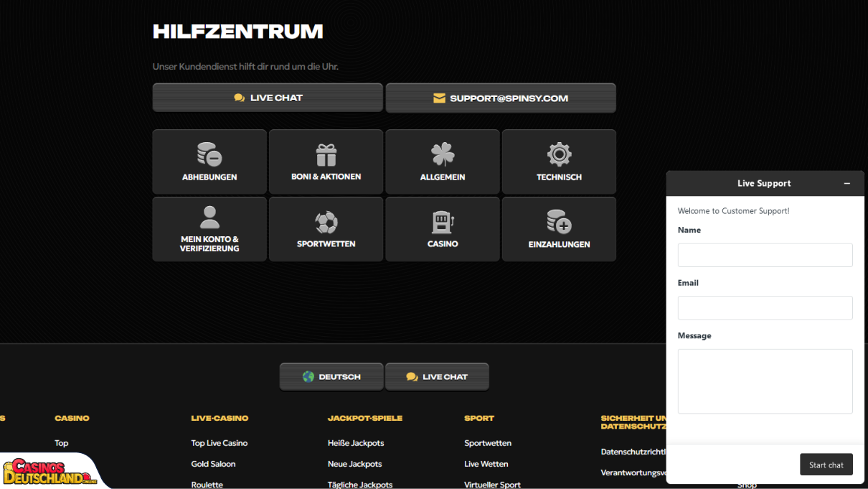Open the Deutsch language selector

[331, 376]
